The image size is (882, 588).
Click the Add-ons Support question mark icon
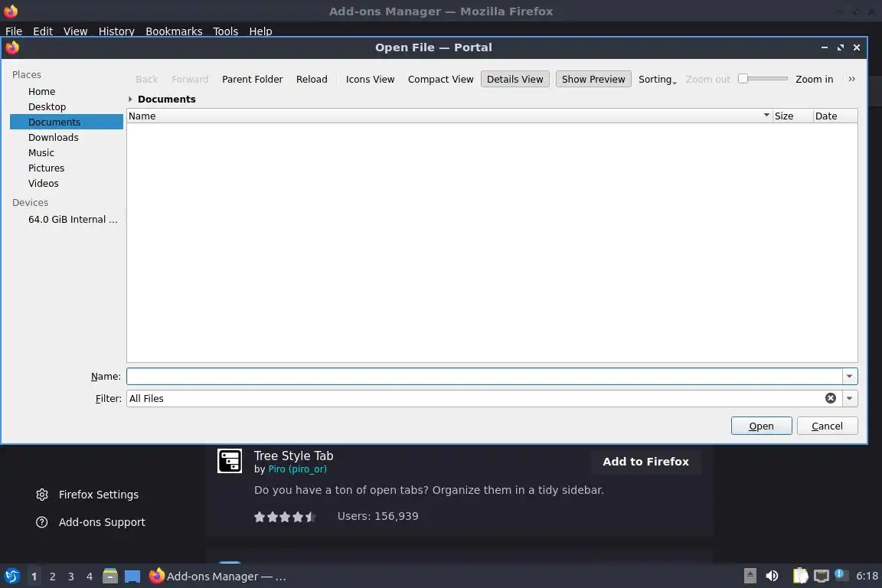click(42, 522)
